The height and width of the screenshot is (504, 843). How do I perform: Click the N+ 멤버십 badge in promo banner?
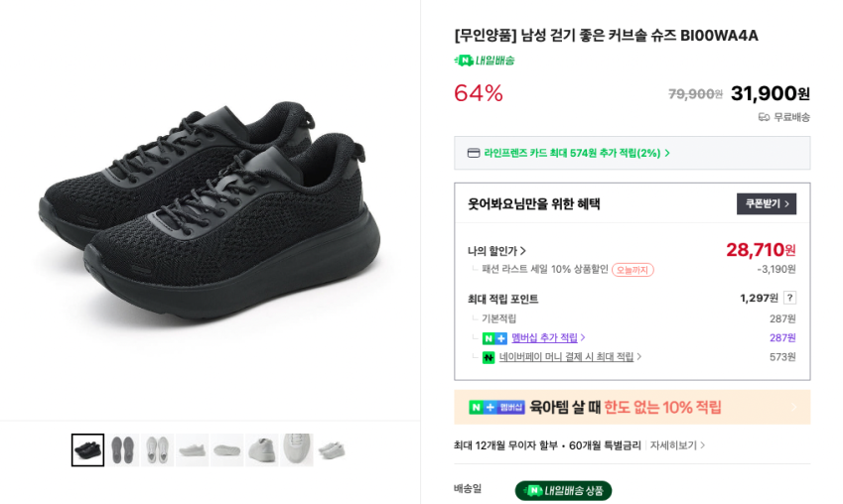click(x=496, y=407)
